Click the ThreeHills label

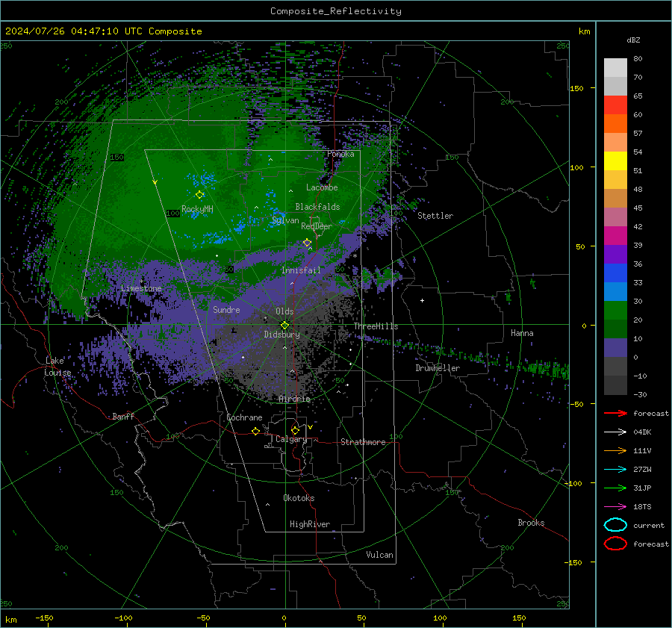coord(376,326)
